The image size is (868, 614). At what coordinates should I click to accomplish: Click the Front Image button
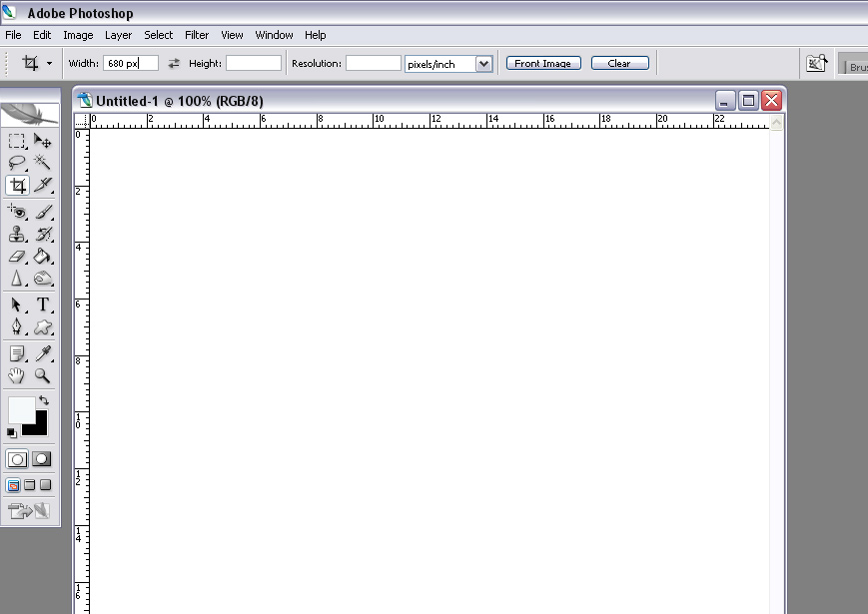click(543, 63)
